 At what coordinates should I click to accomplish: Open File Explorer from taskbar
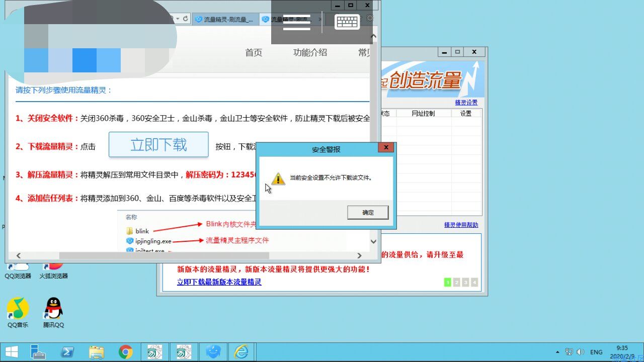[97, 352]
